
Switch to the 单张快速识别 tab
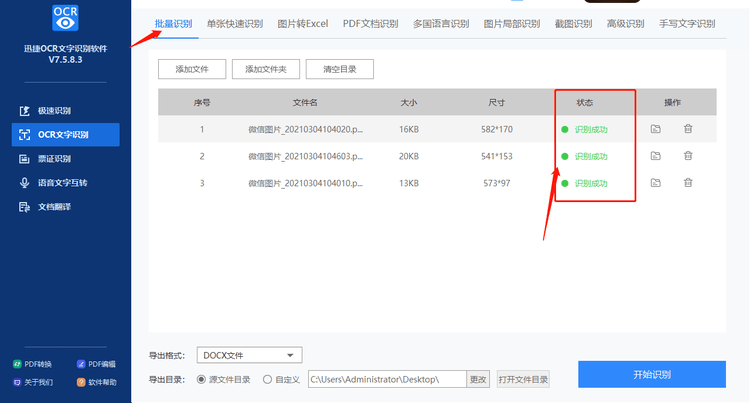click(x=234, y=24)
